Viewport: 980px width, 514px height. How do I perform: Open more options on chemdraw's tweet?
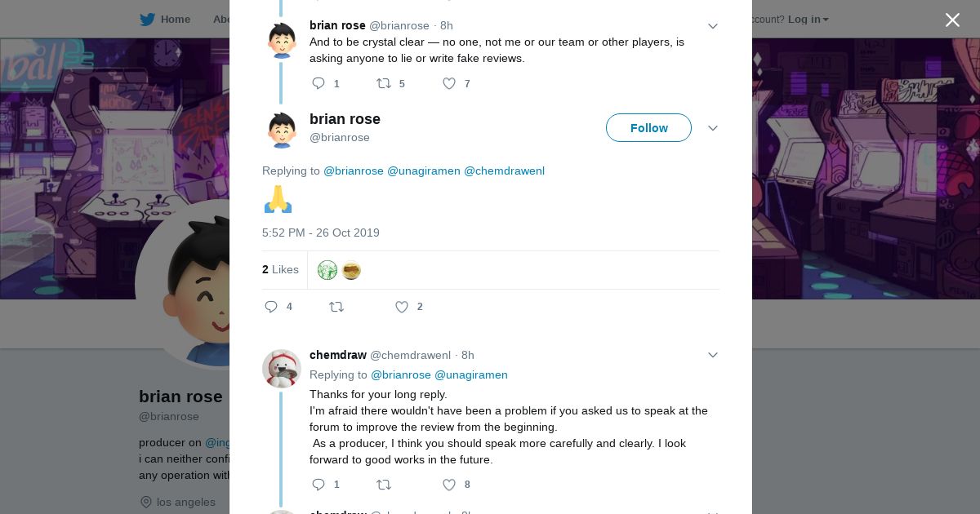tap(713, 355)
